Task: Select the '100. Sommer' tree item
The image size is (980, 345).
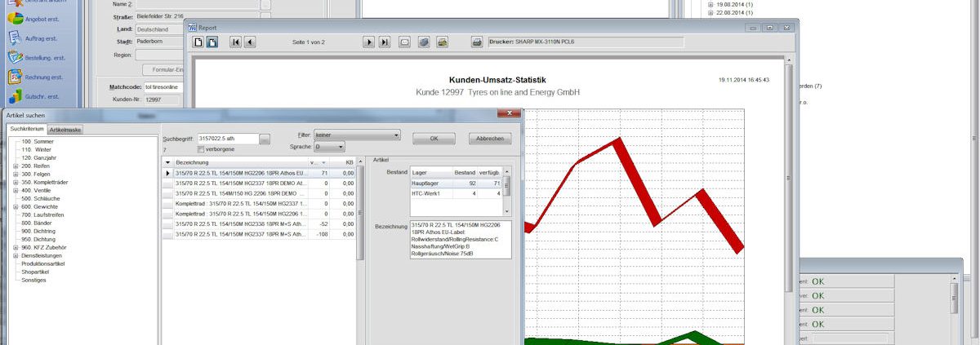Action: 38,141
